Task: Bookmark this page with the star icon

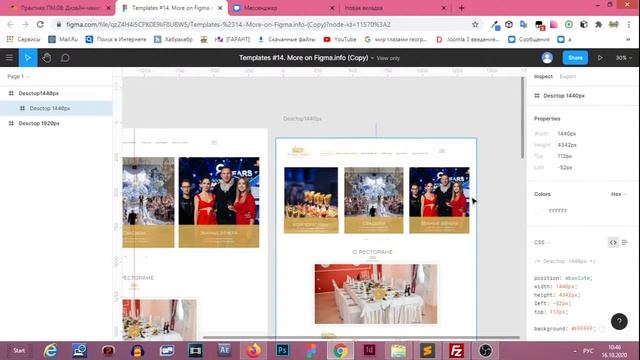Action: click(x=475, y=24)
